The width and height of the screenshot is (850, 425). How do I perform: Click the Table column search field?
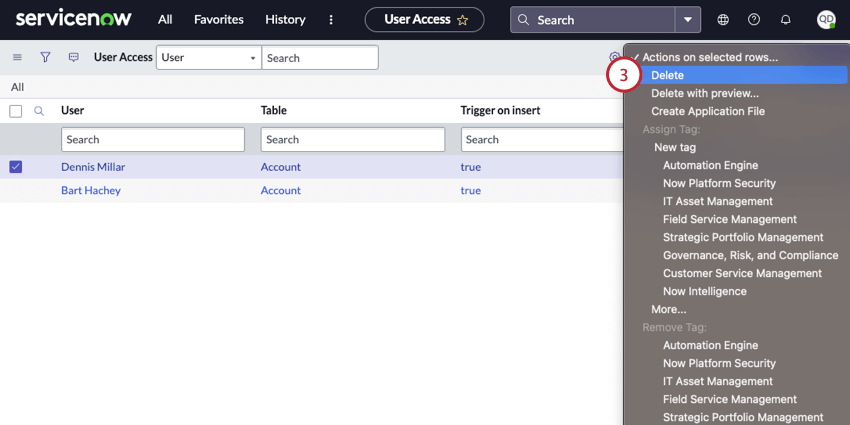point(353,139)
